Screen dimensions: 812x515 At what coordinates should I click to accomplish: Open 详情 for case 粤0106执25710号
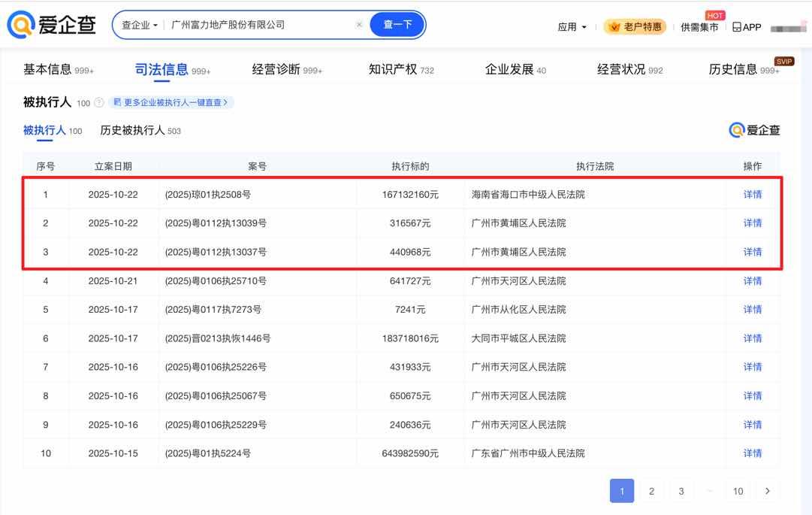[x=753, y=281]
